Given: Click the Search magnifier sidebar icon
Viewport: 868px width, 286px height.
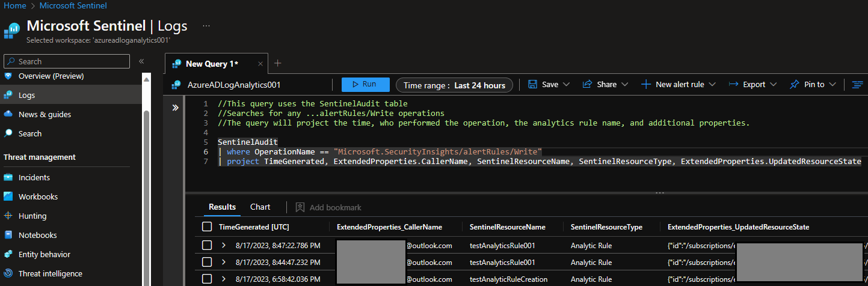Looking at the screenshot, I should click(x=8, y=133).
